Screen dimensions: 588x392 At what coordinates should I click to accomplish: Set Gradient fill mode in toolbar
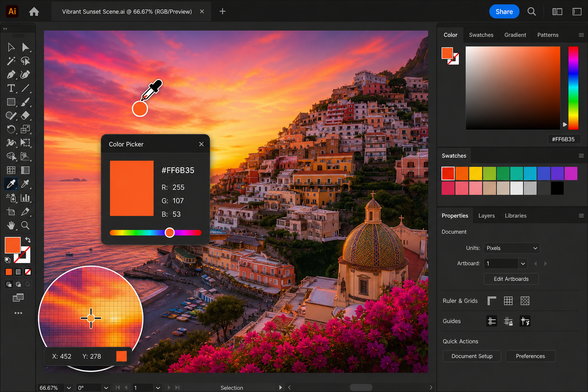coord(18,272)
